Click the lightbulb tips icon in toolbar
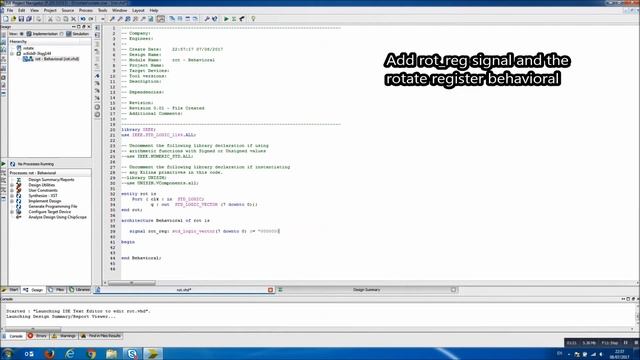Viewport: 640px width, 360px height. (253, 19)
